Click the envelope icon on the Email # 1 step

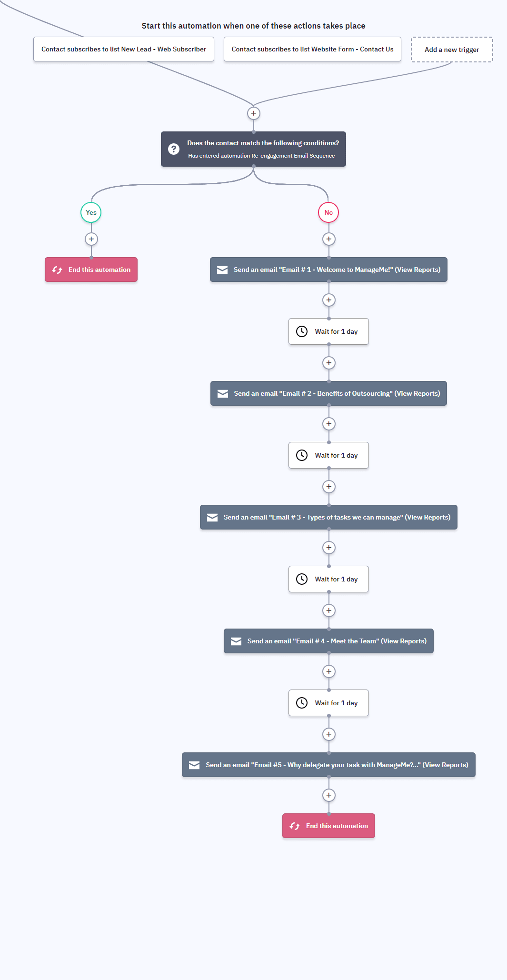[x=222, y=270]
